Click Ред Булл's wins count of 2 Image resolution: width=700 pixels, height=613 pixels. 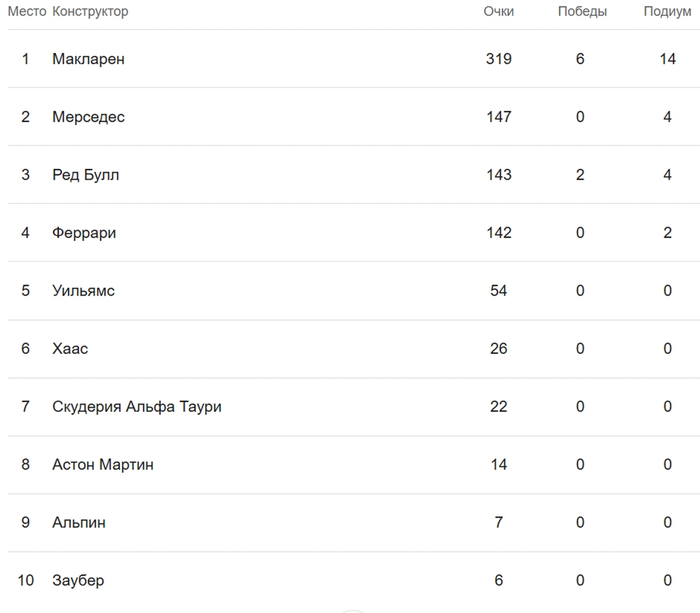[580, 175]
